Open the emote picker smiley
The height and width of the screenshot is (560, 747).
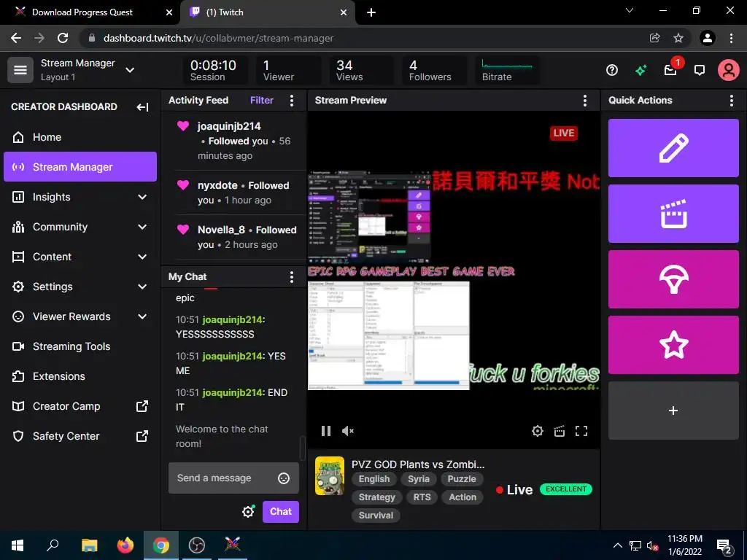[284, 478]
